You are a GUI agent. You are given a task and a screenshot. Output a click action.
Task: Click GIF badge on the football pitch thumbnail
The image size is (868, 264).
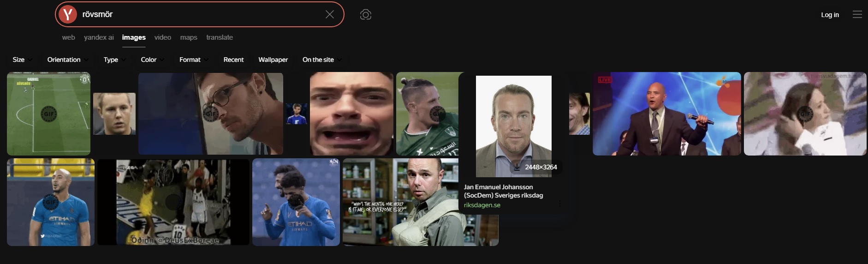(49, 114)
